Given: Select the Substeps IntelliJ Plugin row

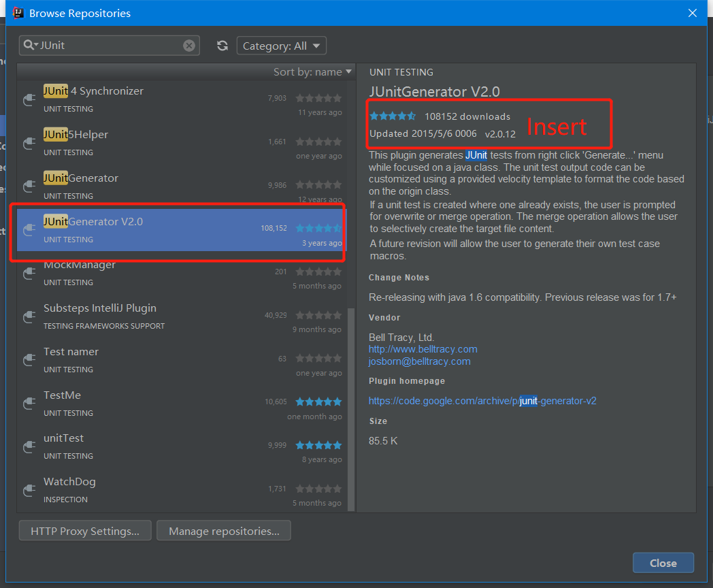Looking at the screenshot, I should [182, 316].
